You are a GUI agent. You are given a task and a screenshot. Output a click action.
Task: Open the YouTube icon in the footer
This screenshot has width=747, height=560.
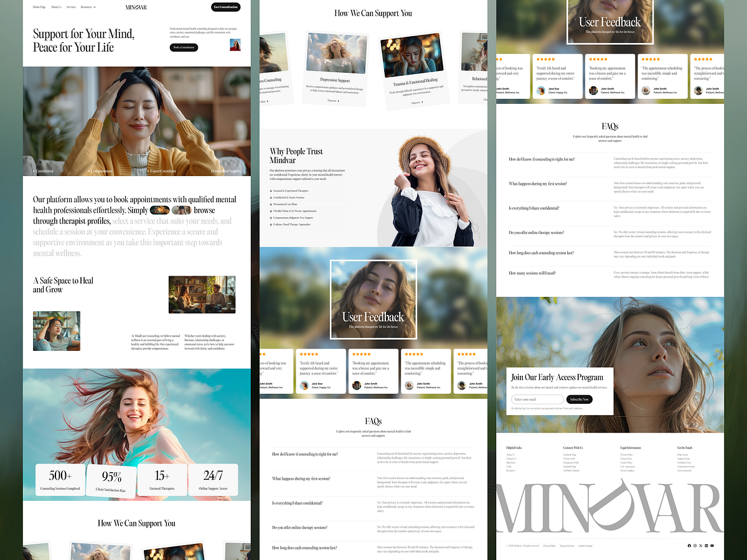pyautogui.click(x=712, y=546)
